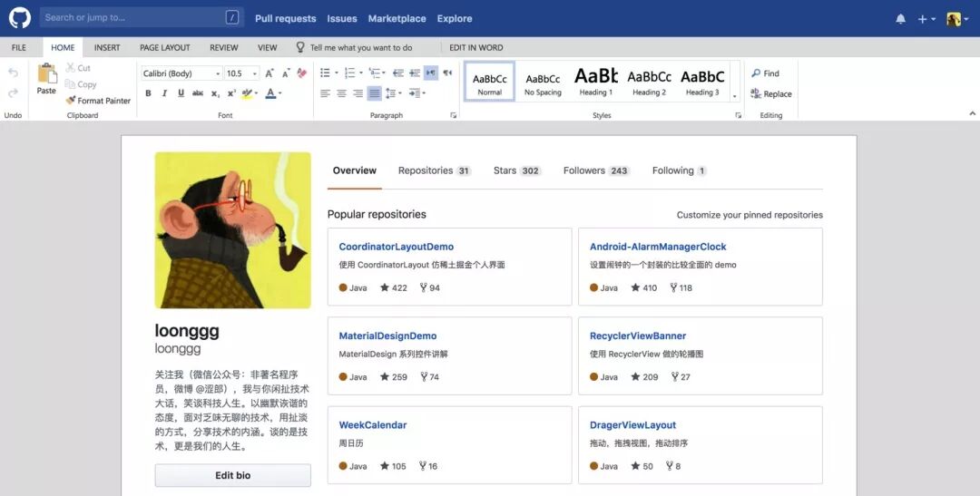Open the Followers profile tab

point(596,170)
